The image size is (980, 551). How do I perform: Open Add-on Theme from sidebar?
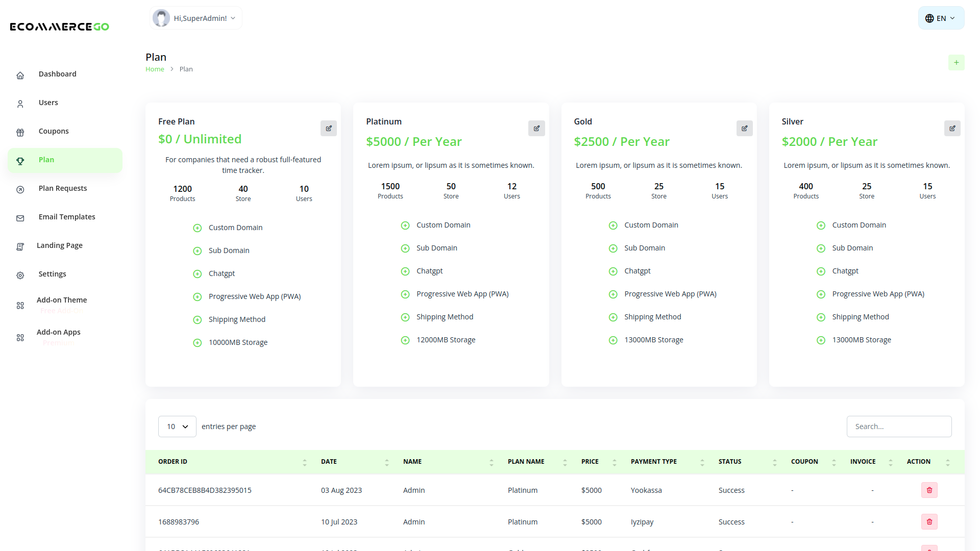click(20, 305)
